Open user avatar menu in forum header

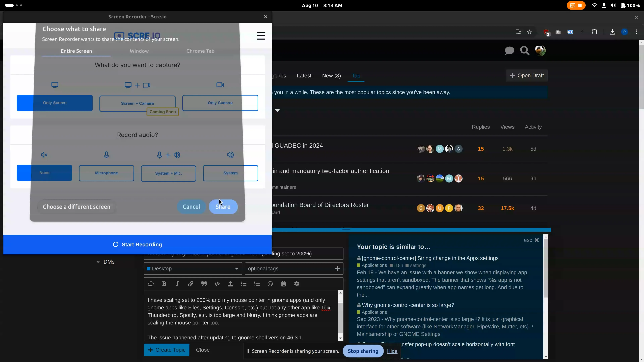click(x=540, y=51)
